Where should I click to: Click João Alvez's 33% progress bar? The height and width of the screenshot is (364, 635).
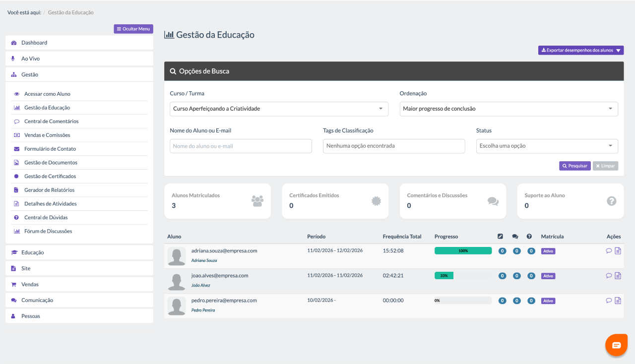coord(462,276)
